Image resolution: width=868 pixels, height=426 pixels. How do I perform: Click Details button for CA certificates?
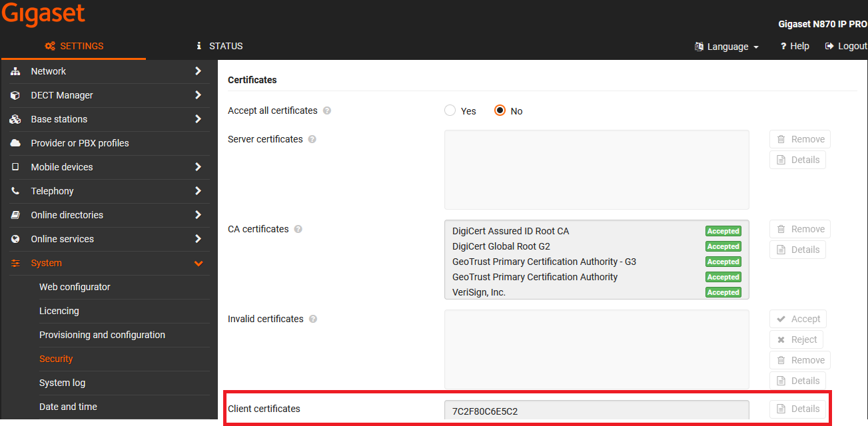tap(797, 250)
